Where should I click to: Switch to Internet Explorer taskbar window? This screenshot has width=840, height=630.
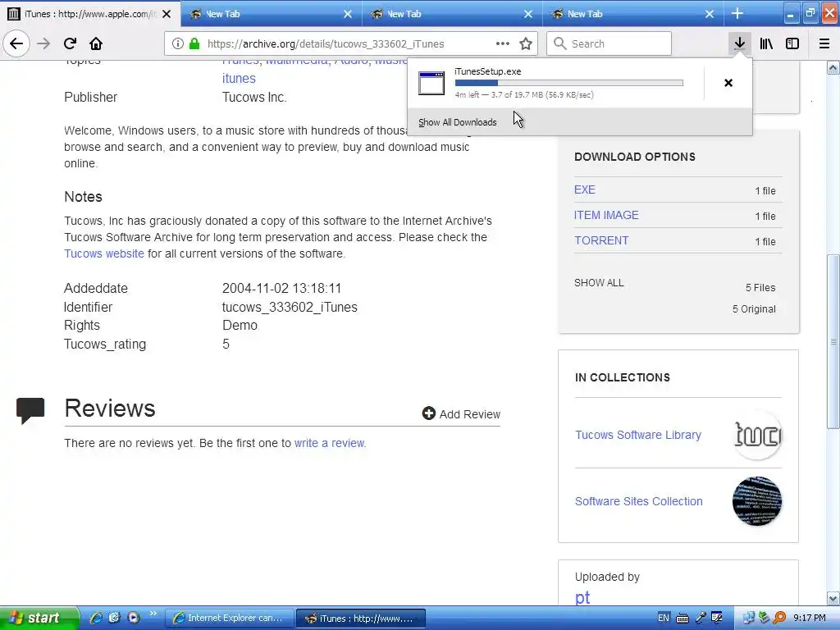[230, 618]
